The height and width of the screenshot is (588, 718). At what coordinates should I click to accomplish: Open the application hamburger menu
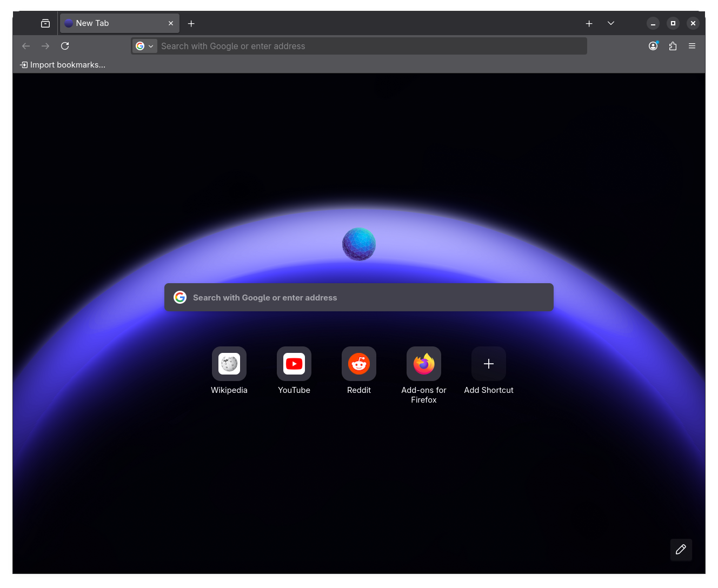[692, 46]
